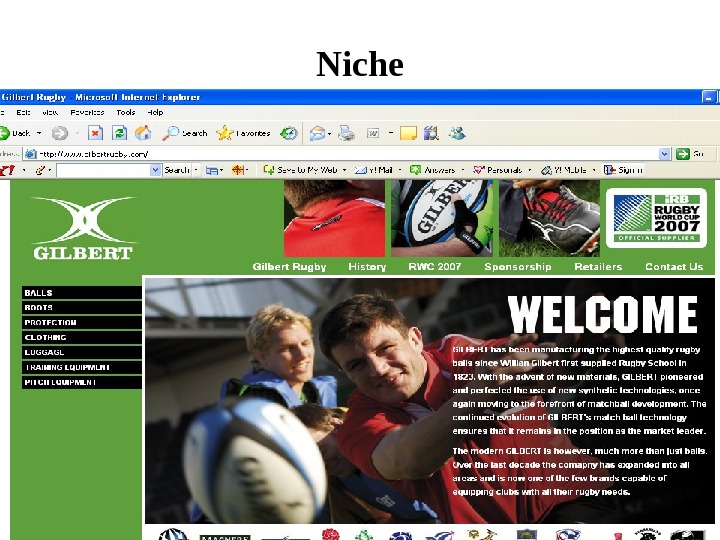Click the Gilbert logo
The width and height of the screenshot is (720, 540).
pos(84,228)
